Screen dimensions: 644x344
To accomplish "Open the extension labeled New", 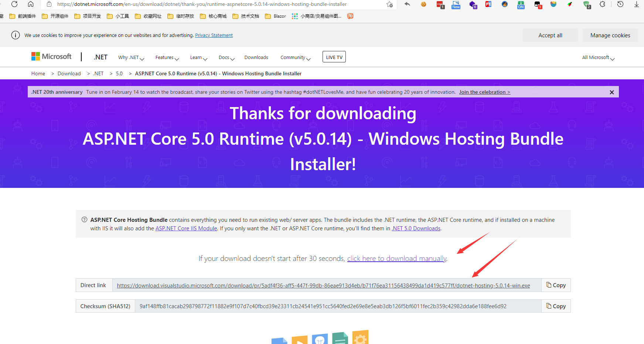I will tap(456, 5).
